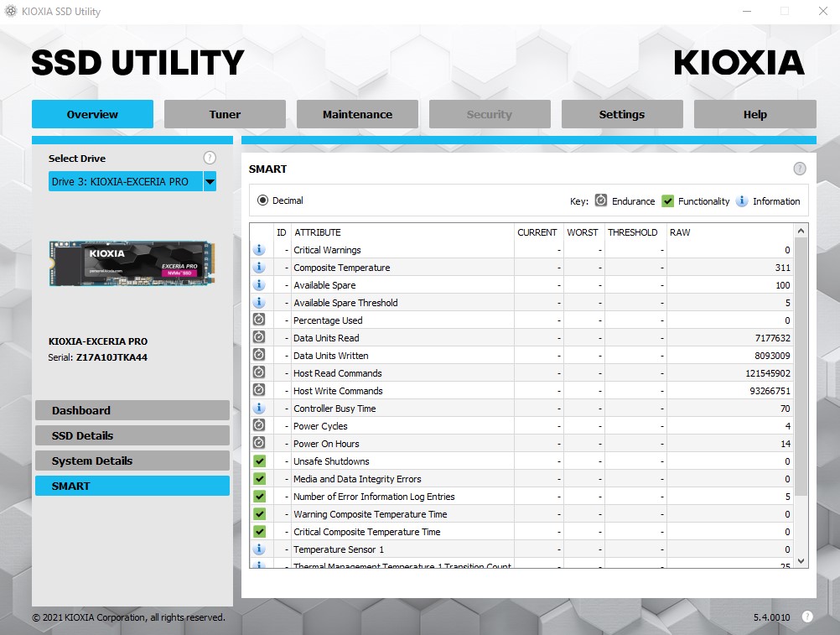
Task: Click version number 5.4.0010
Action: (771, 617)
